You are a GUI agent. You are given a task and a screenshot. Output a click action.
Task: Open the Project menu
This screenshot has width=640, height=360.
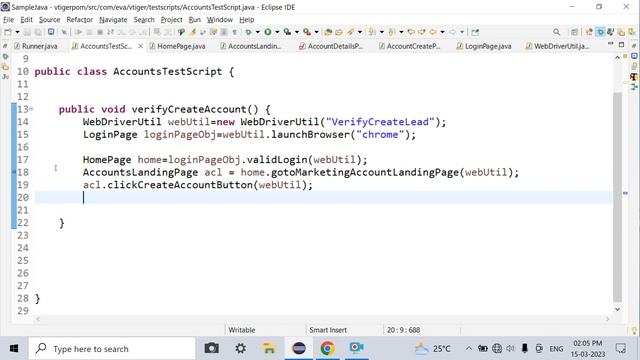click(x=171, y=20)
